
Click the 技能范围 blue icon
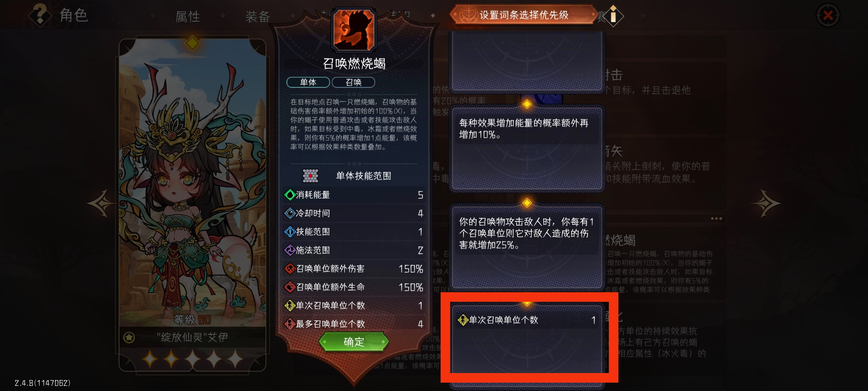(289, 232)
